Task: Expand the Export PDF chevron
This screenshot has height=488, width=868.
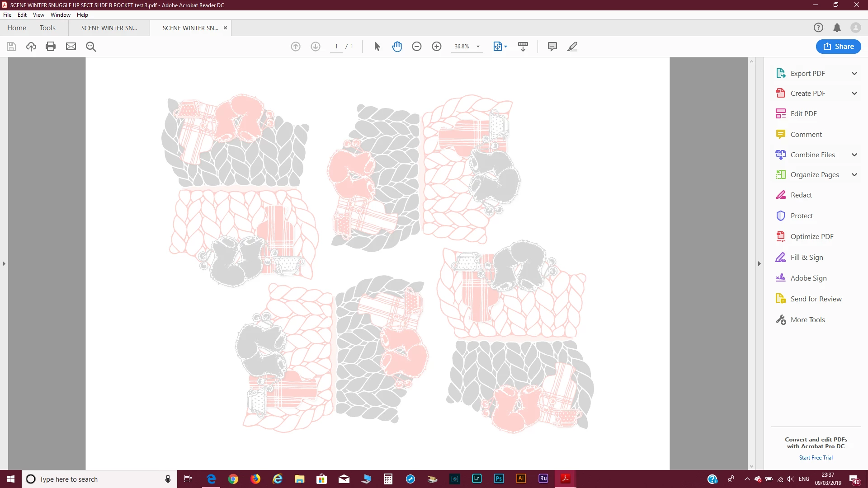Action: pyautogui.click(x=854, y=73)
